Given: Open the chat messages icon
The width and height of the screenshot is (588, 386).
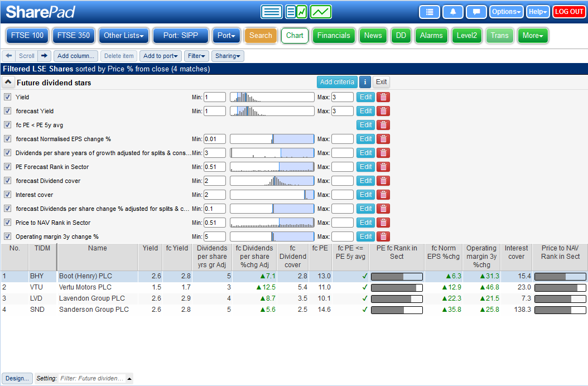Looking at the screenshot, I should tap(476, 12).
